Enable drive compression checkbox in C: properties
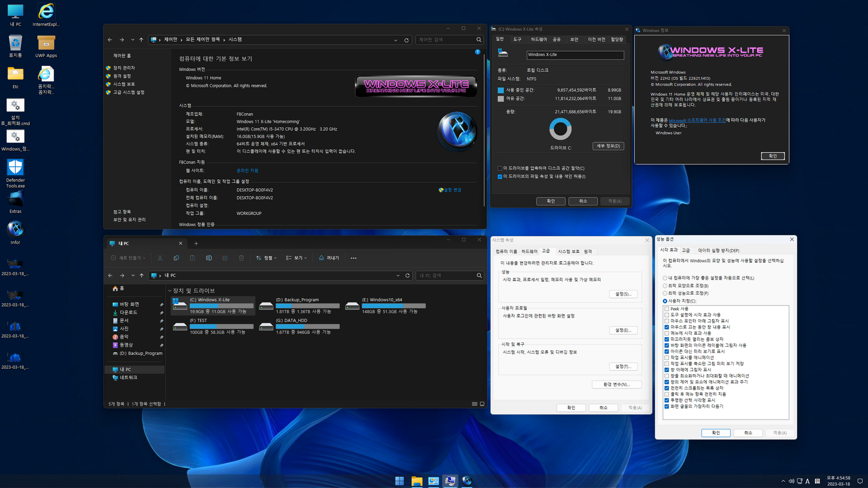 (x=500, y=168)
